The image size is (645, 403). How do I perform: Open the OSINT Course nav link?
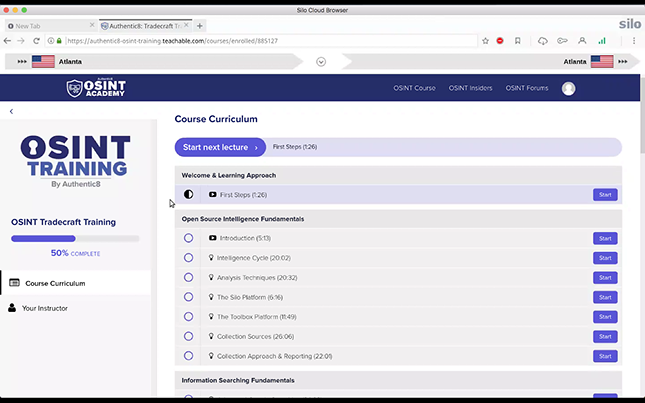(x=414, y=88)
